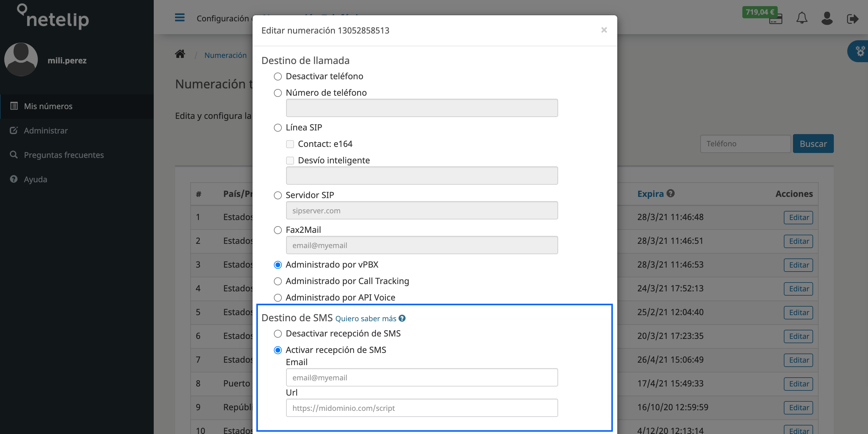Screen dimensions: 868x434
Task: Sort table by Expira column header
Action: [650, 194]
